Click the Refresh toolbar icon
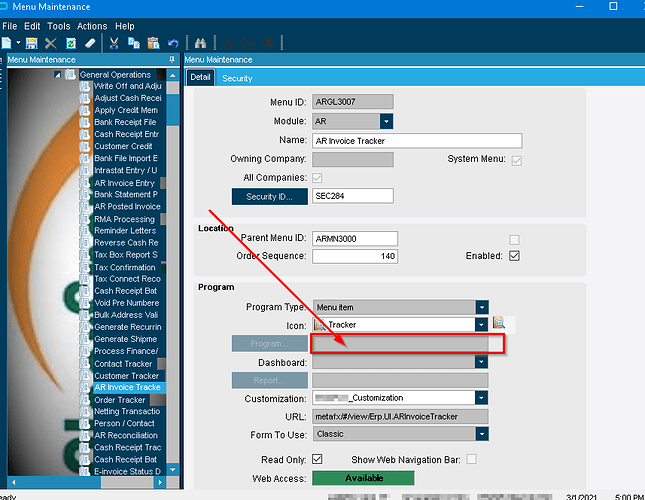This screenshot has height=500, width=645. tap(71, 43)
